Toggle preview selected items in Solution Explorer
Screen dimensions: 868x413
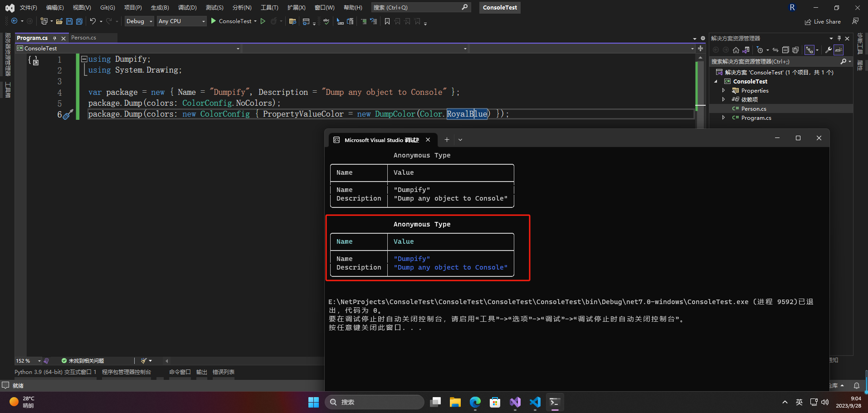839,50
